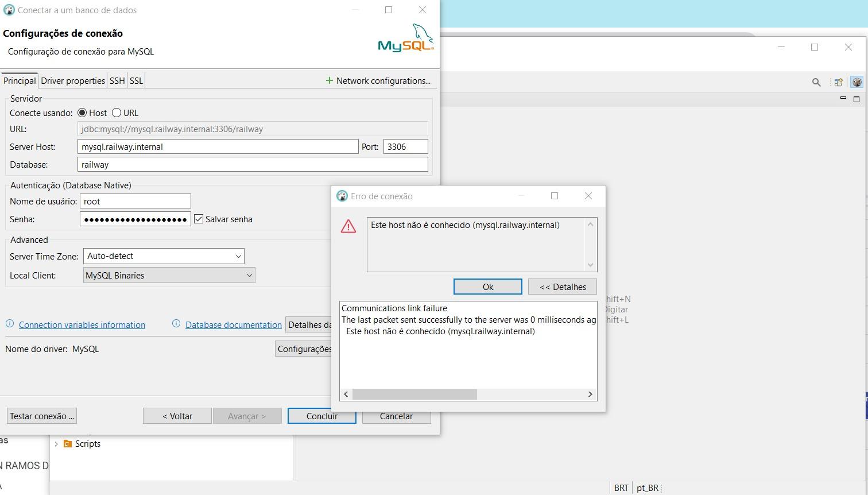Toggle the Salvar senha checkbox
Viewport: 868px width, 495px height.
(x=199, y=219)
